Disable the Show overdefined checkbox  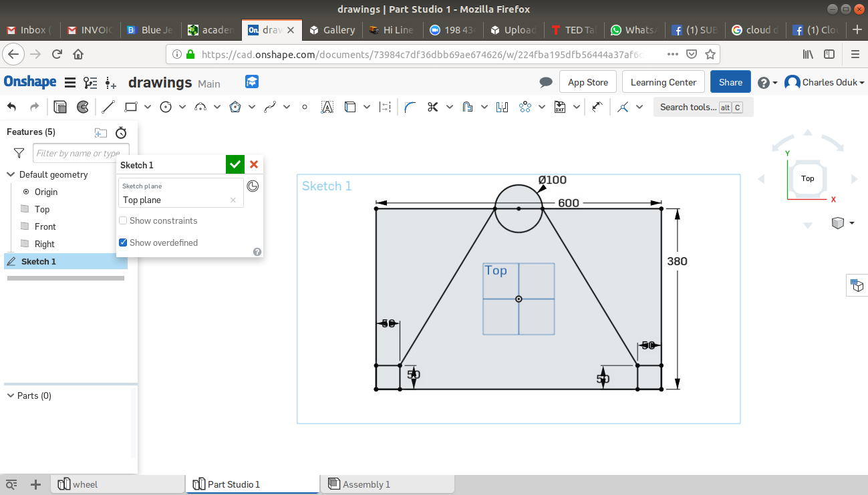(123, 242)
